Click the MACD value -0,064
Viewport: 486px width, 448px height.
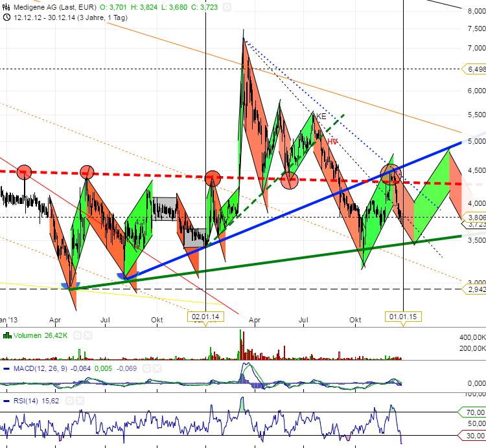pyautogui.click(x=80, y=368)
